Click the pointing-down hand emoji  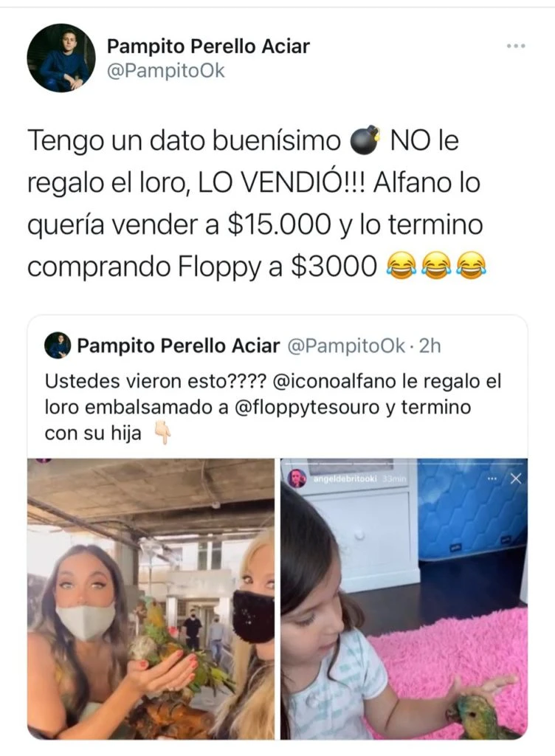(162, 433)
